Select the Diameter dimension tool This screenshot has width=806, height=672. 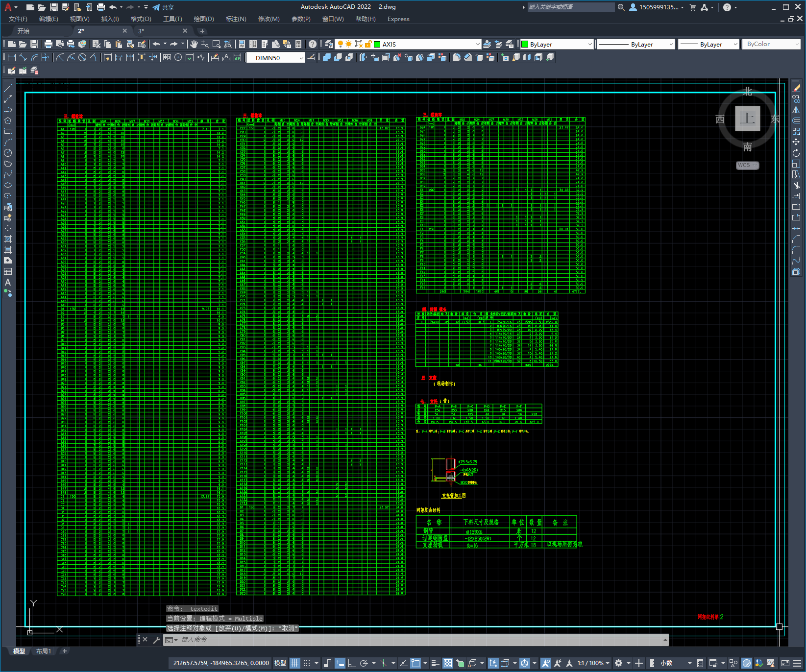pos(82,57)
